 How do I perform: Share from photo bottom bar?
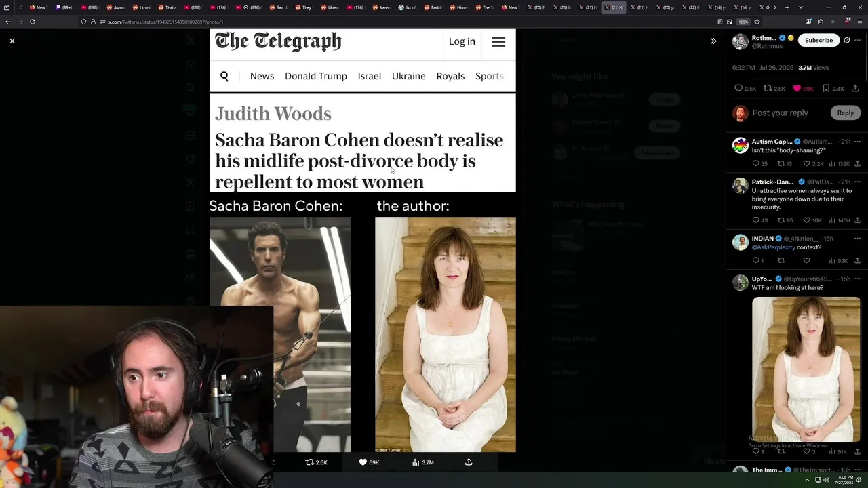coord(469,462)
